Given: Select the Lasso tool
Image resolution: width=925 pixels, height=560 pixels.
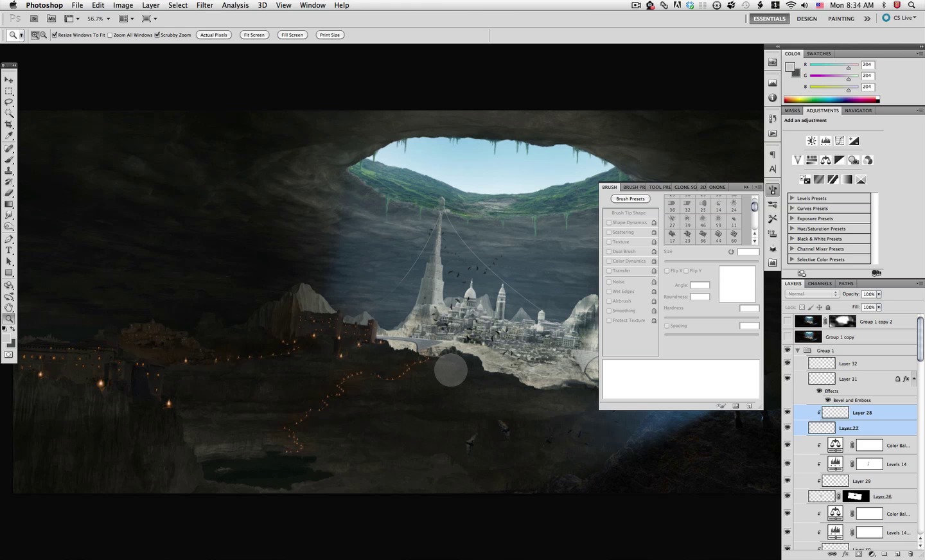Looking at the screenshot, I should (9, 102).
